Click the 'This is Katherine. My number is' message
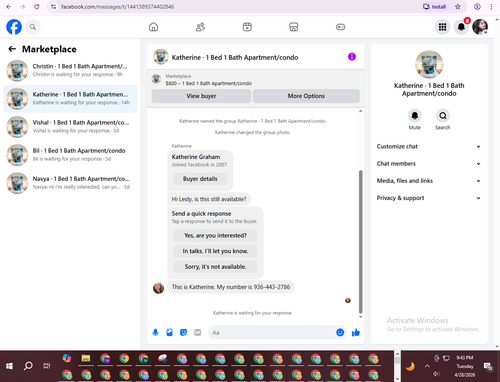Screen dimensions: 500x382 (x=231, y=287)
